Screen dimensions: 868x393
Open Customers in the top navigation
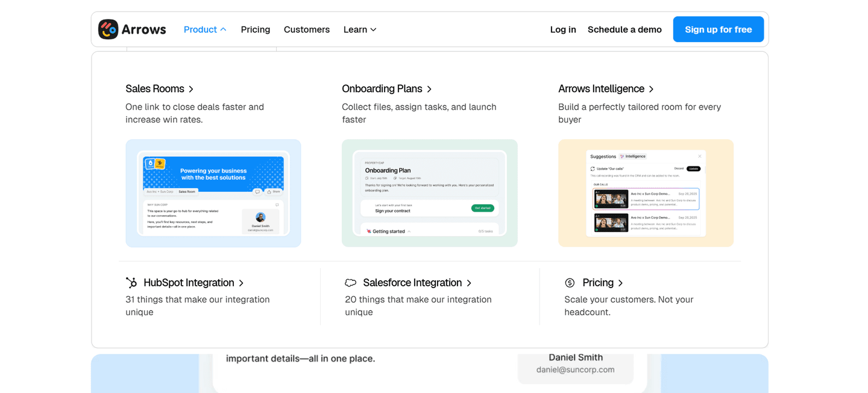point(307,30)
